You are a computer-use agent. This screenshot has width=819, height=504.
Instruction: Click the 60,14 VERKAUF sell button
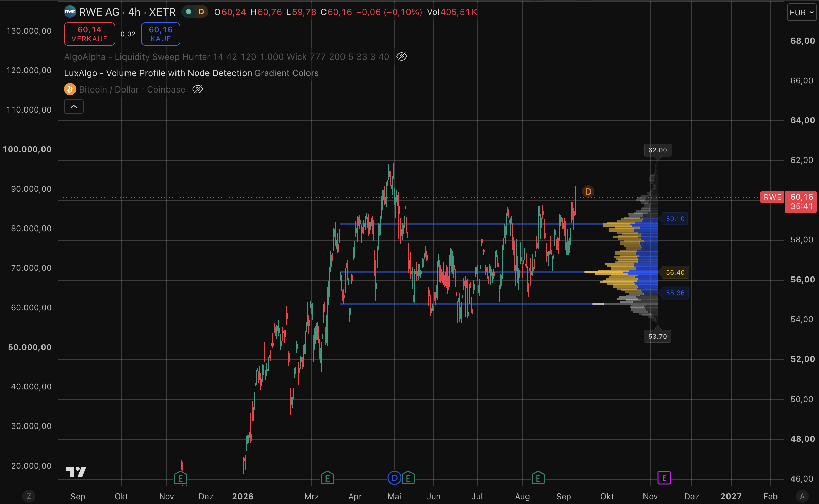click(89, 34)
